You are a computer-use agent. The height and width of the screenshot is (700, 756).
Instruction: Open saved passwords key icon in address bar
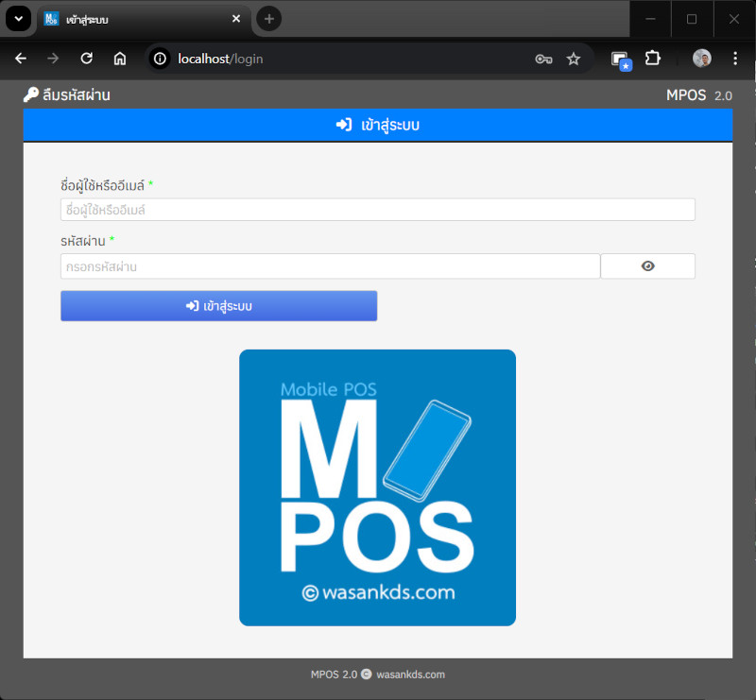pyautogui.click(x=543, y=59)
